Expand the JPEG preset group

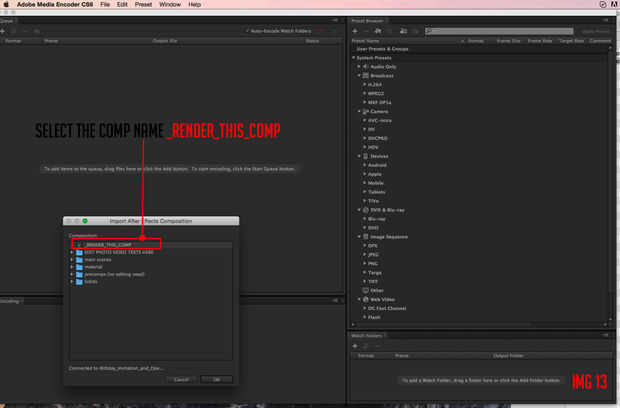[x=364, y=255]
